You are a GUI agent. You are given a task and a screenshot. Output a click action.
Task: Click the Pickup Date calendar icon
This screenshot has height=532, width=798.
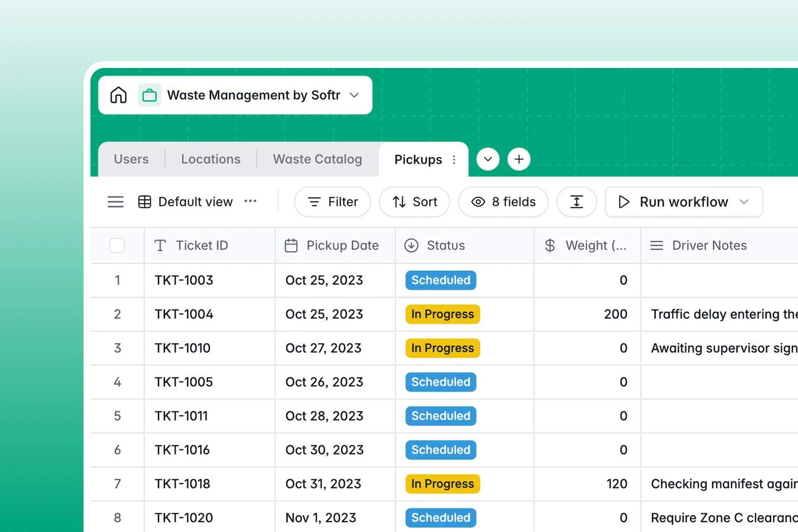[x=291, y=245]
